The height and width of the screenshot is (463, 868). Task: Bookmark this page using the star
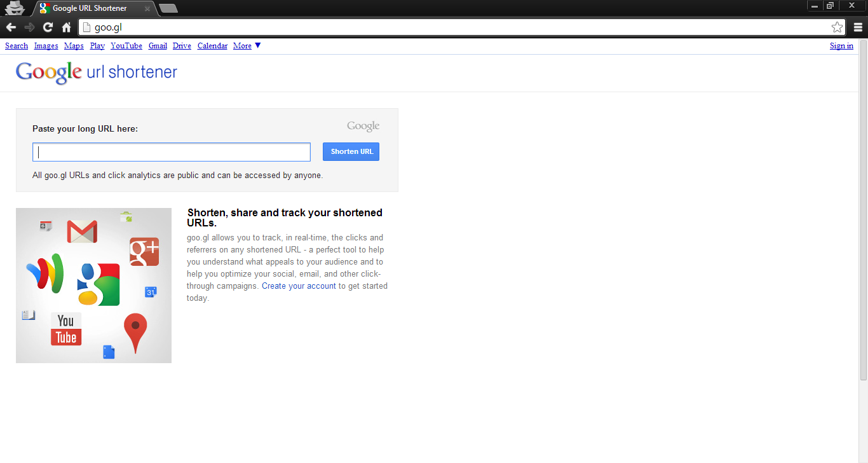[x=837, y=27]
